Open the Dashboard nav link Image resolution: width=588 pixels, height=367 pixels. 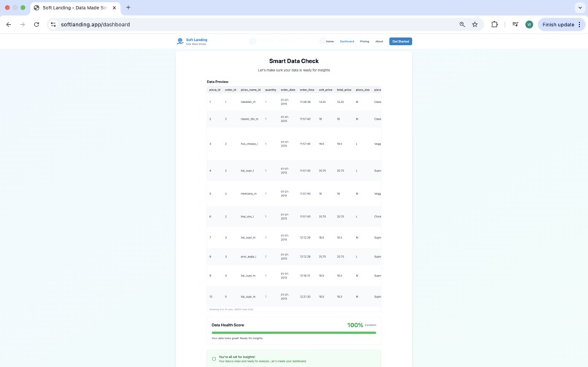click(347, 42)
